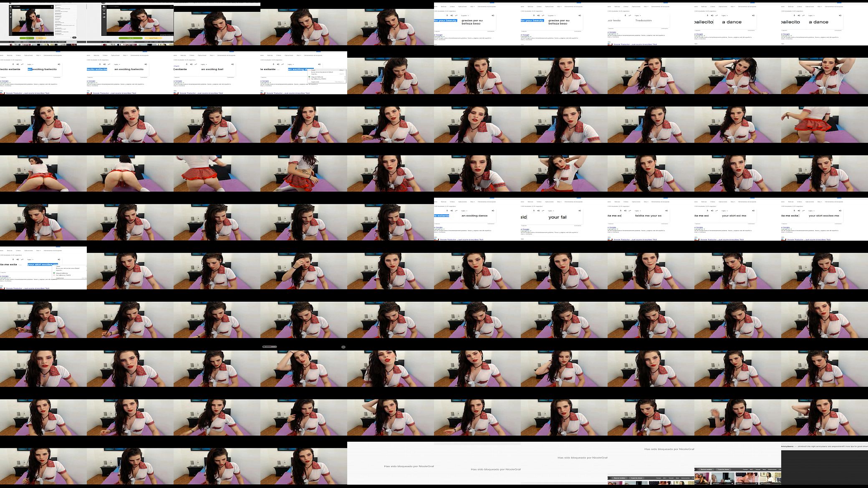Open Google Traductor result link under empty Traducción frame
Viewport: 868px width, 488px height.
point(635,44)
